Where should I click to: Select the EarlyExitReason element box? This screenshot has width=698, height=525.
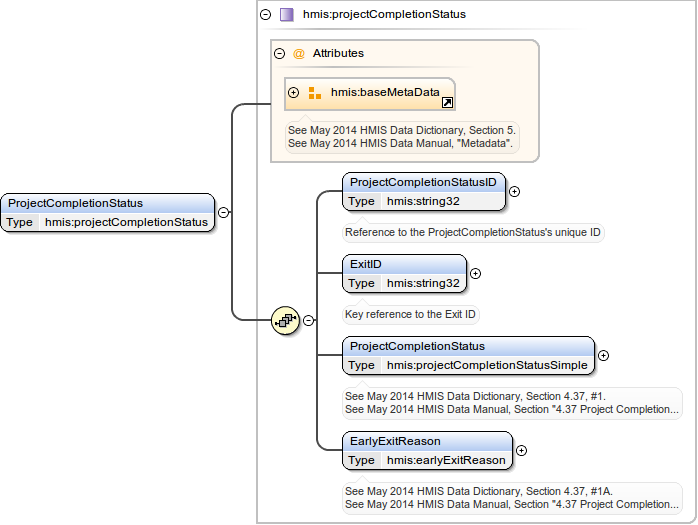click(x=427, y=450)
